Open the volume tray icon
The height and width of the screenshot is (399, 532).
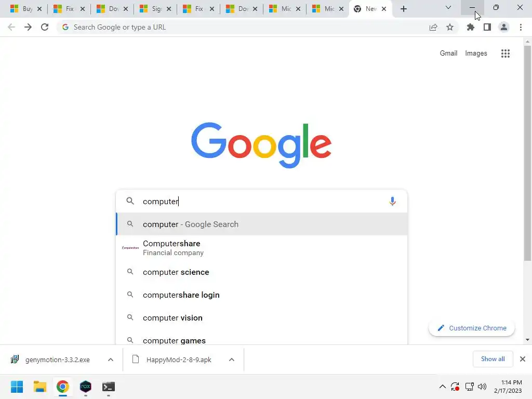coord(482,387)
